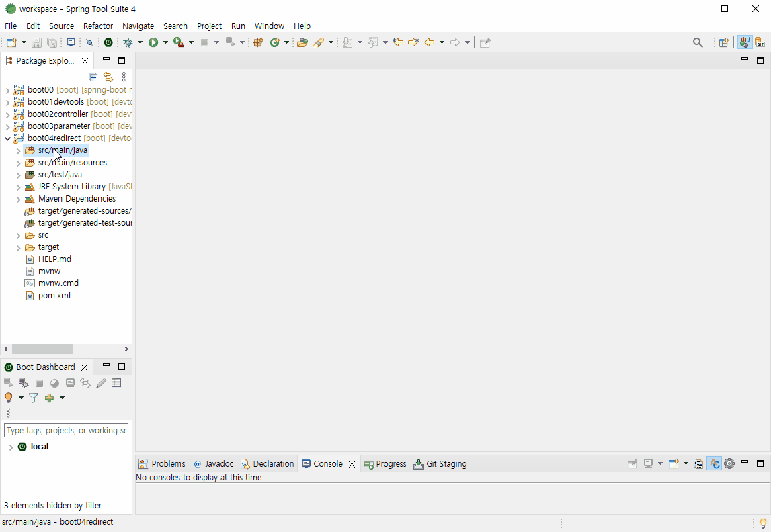The height and width of the screenshot is (532, 771).
Task: Open the Navigate menu
Action: (138, 26)
